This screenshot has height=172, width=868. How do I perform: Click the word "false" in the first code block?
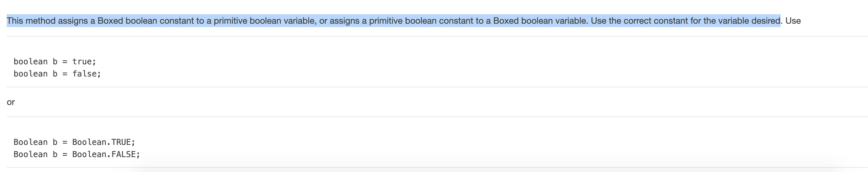[x=84, y=74]
